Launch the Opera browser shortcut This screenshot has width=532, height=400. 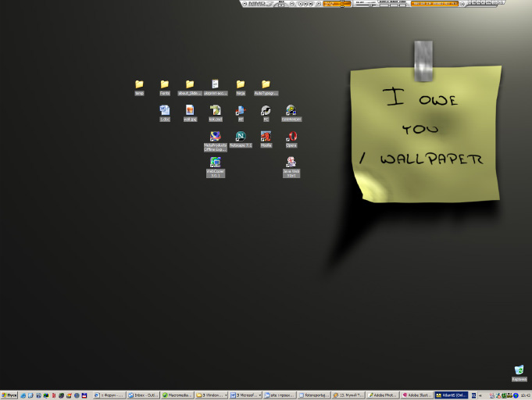tap(291, 139)
